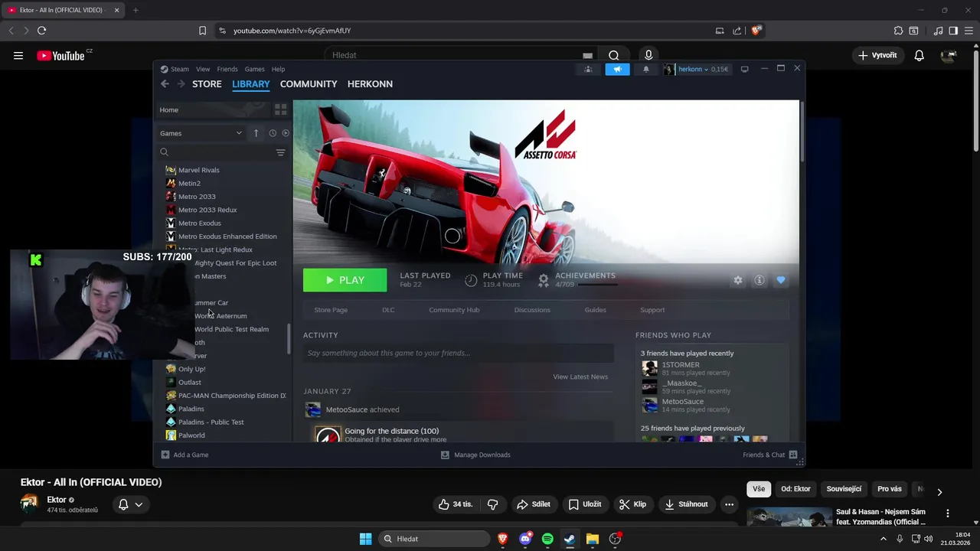Open Steam friends list icon in title bar

(588, 69)
